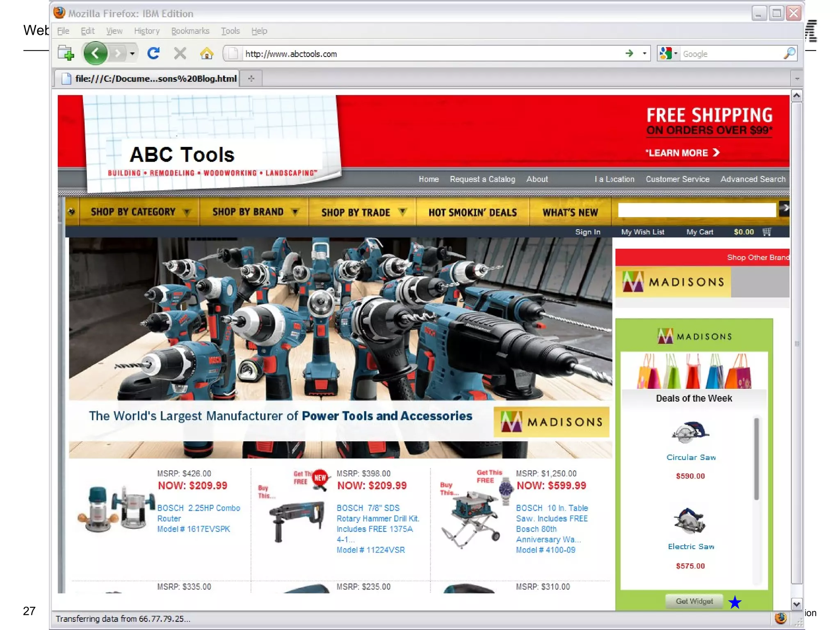Open the Tools menu
Viewport: 840px width, 630px height.
coord(230,31)
